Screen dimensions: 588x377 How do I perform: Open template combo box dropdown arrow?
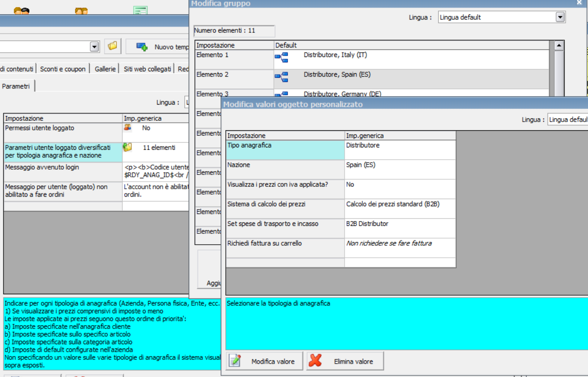(x=95, y=47)
